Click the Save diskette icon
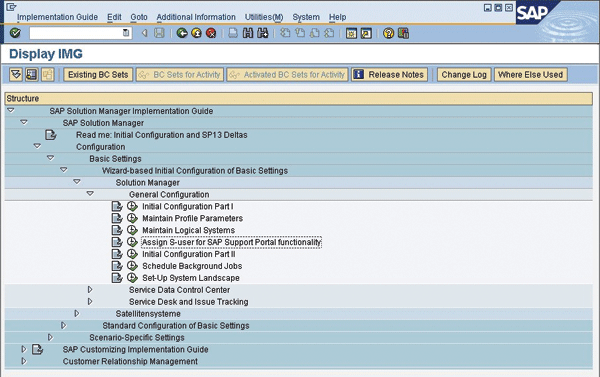600x377 pixels. coord(159,33)
